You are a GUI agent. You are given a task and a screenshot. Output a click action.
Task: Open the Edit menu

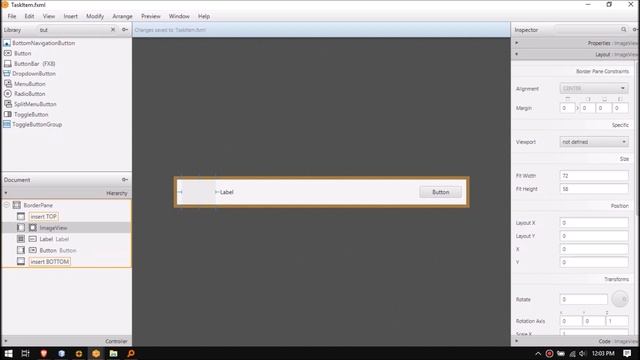coord(29,16)
